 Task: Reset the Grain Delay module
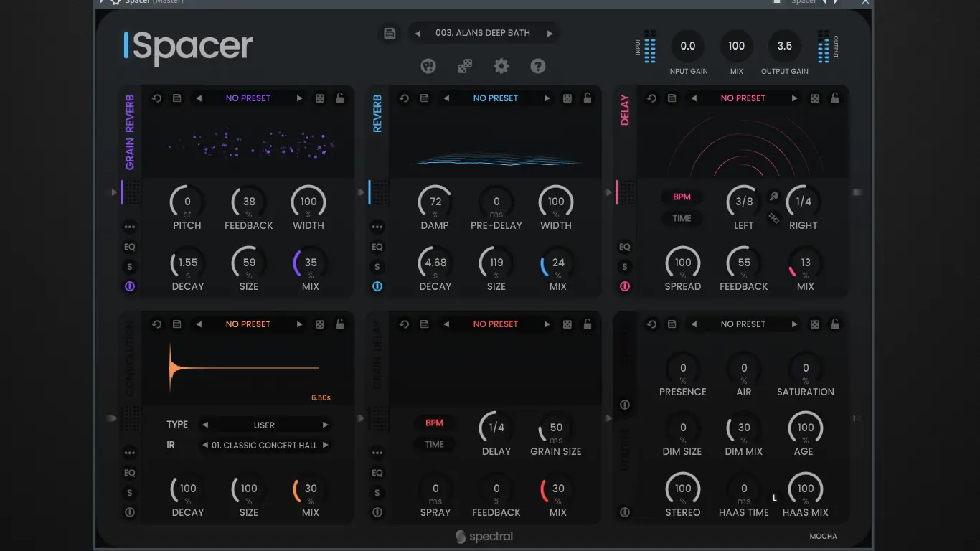tap(404, 324)
